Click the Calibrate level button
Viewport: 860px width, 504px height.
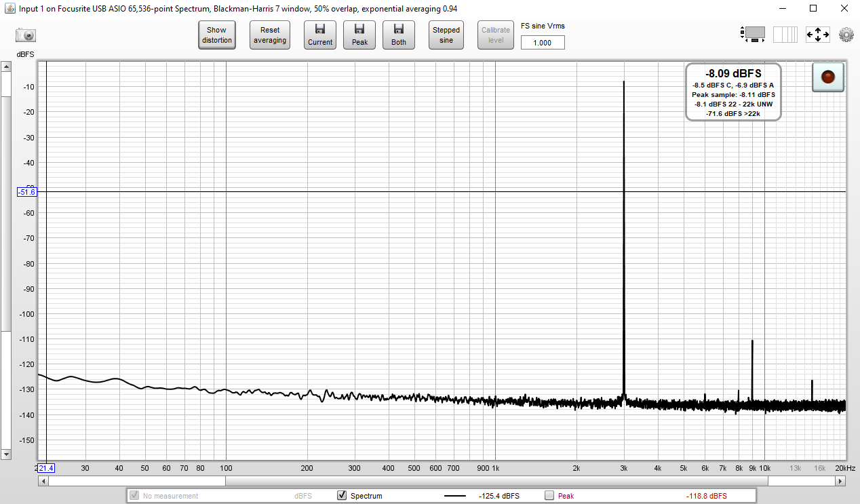click(496, 35)
